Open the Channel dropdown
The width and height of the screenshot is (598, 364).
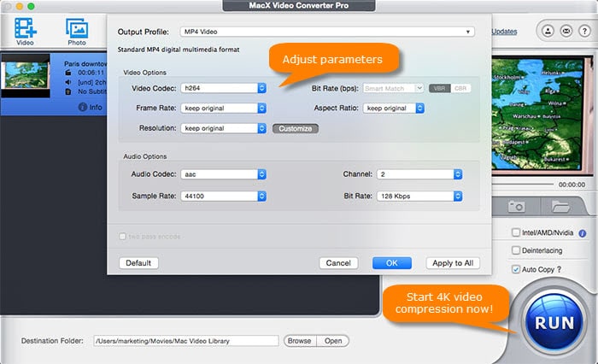(419, 174)
